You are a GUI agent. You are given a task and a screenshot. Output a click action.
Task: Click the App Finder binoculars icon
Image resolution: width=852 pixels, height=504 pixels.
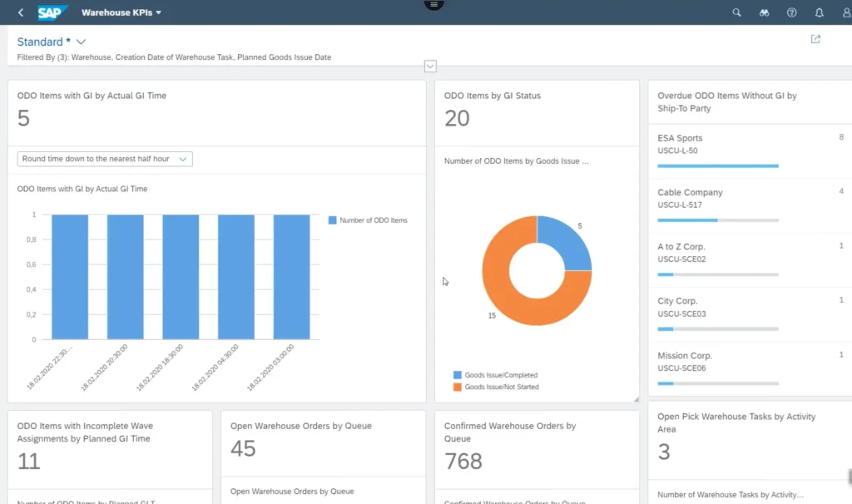pos(764,12)
